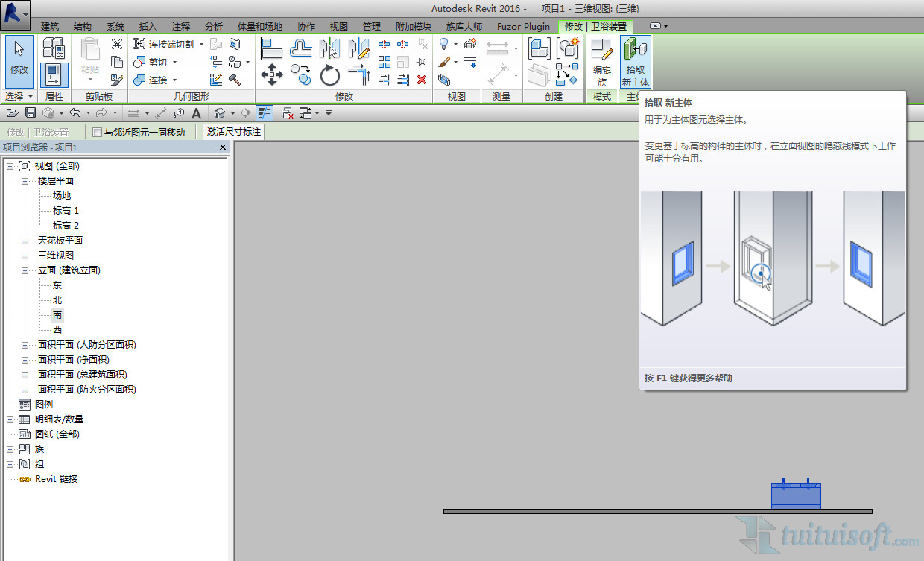This screenshot has width=924, height=561.
Task: Toggle thin lines icon in quick access toolbar
Action: point(265,113)
